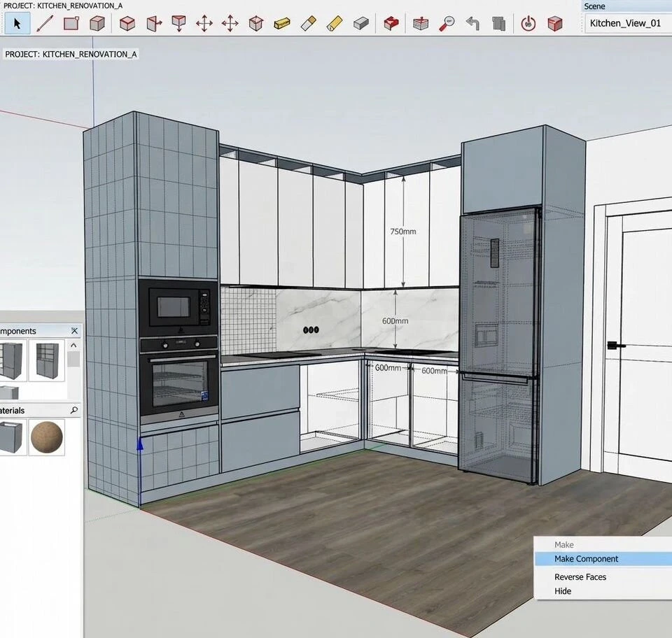Screen dimensions: 672x638
Task: Click the Components panel scrollbar thumb
Action: (73, 359)
